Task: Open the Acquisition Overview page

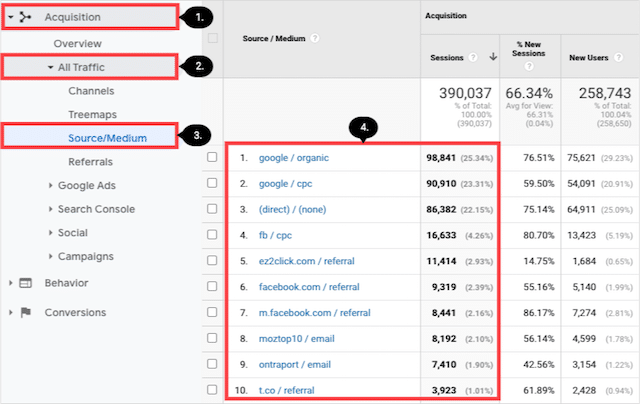Action: 78,44
